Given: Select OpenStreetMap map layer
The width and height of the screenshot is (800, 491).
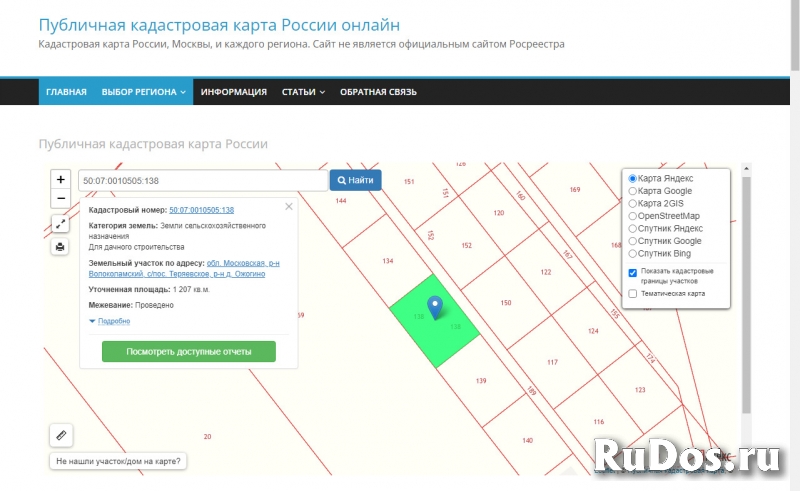Looking at the screenshot, I should point(632,216).
